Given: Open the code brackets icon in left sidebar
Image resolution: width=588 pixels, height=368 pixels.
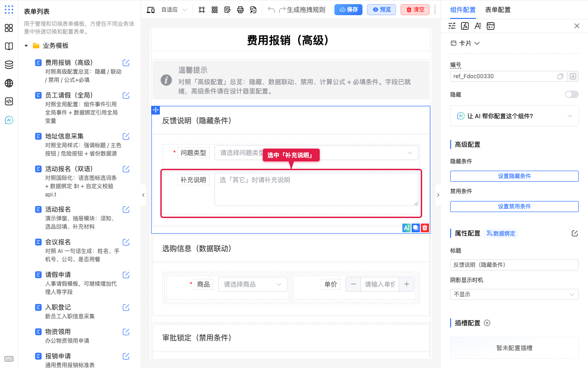Looking at the screenshot, I should pyautogui.click(x=9, y=102).
